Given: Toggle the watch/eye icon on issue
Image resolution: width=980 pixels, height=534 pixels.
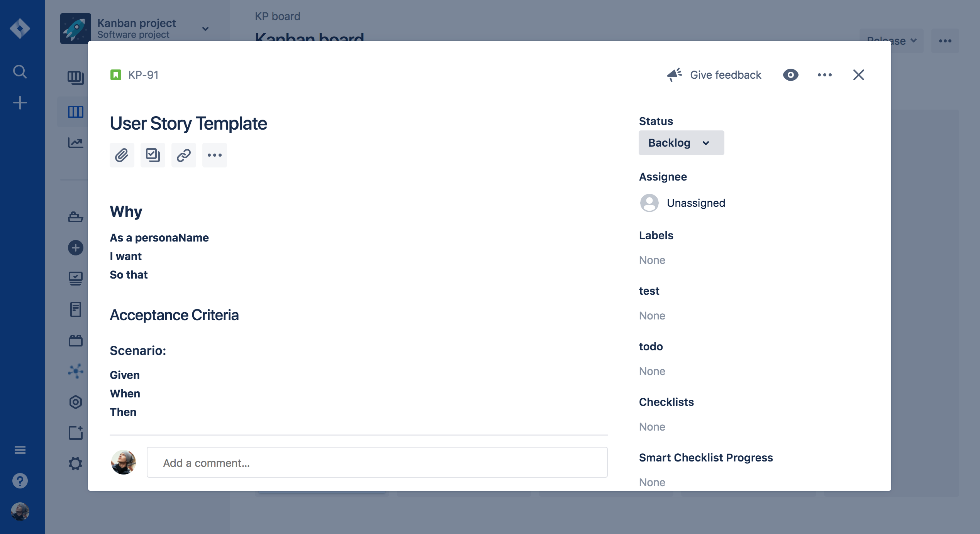Looking at the screenshot, I should tap(790, 74).
